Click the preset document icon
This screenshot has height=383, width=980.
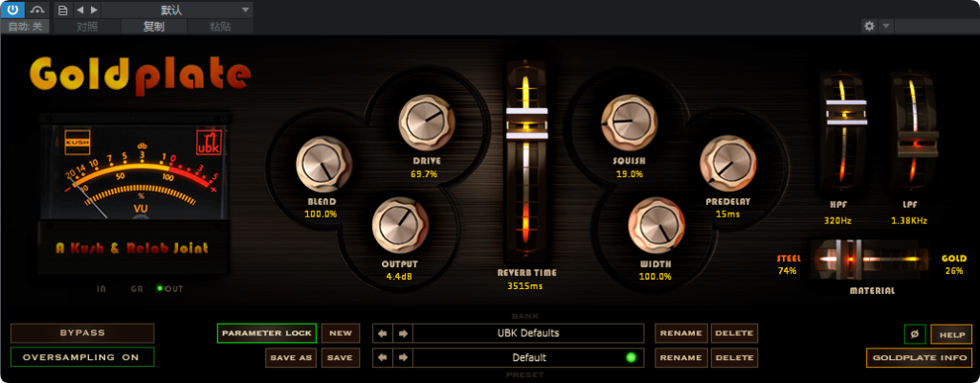pos(62,10)
